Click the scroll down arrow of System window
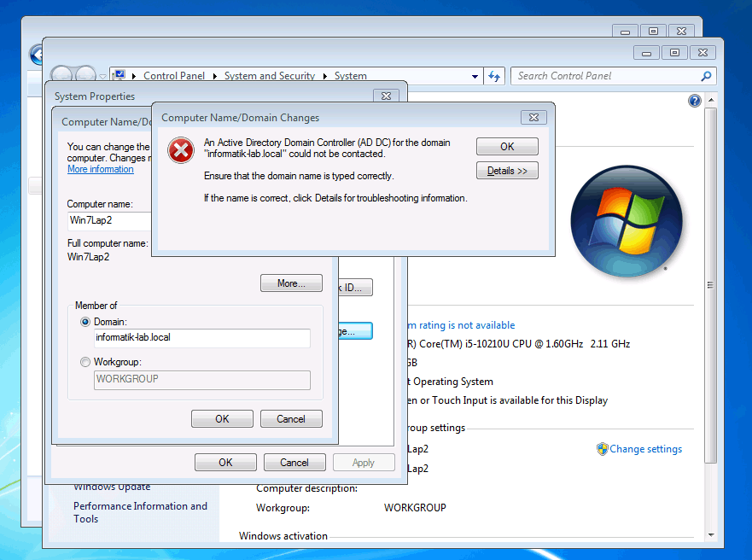The height and width of the screenshot is (560, 752). (711, 535)
